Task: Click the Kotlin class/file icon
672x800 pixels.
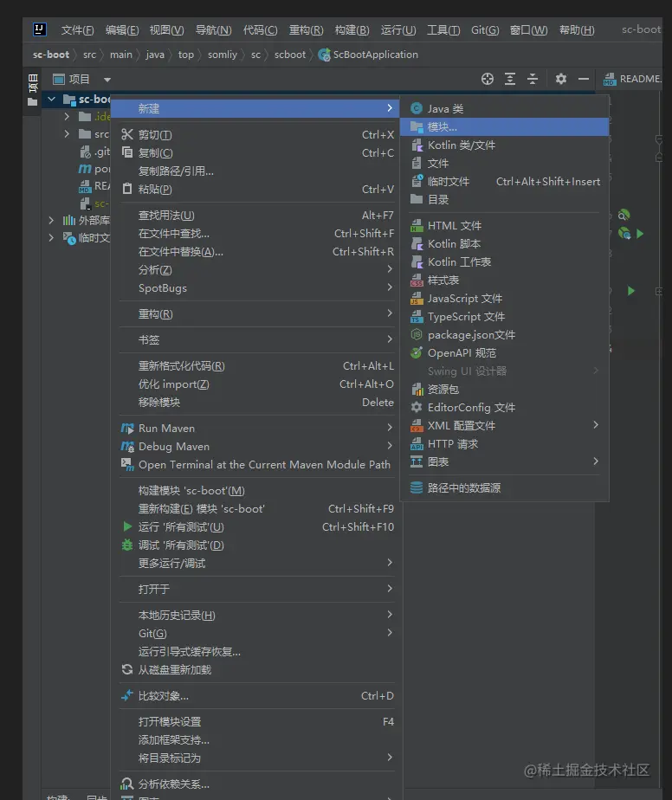Action: 417,145
